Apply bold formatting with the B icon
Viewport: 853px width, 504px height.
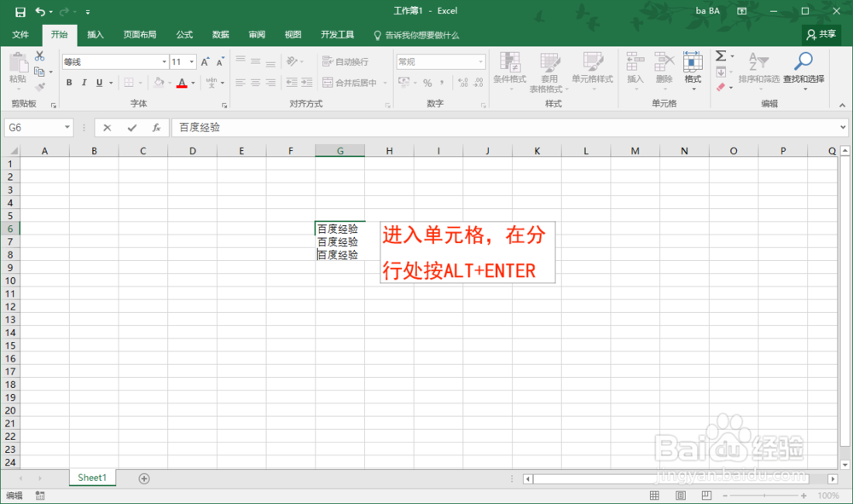(x=67, y=82)
